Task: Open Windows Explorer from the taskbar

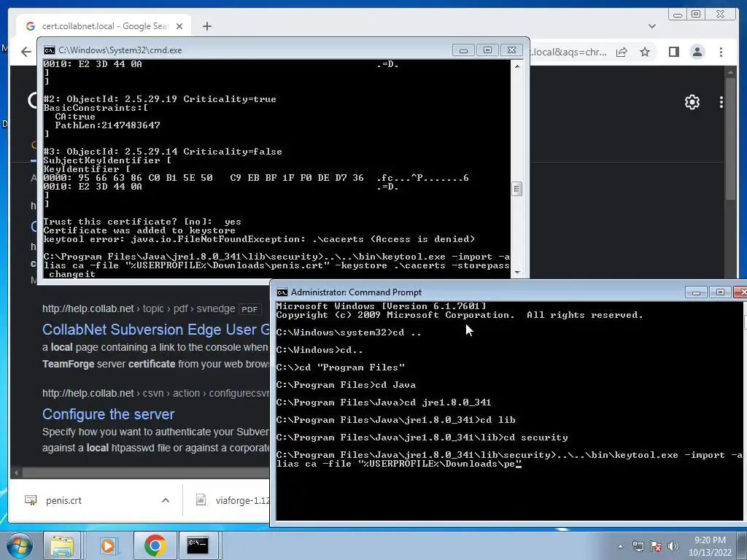Action: click(x=62, y=545)
